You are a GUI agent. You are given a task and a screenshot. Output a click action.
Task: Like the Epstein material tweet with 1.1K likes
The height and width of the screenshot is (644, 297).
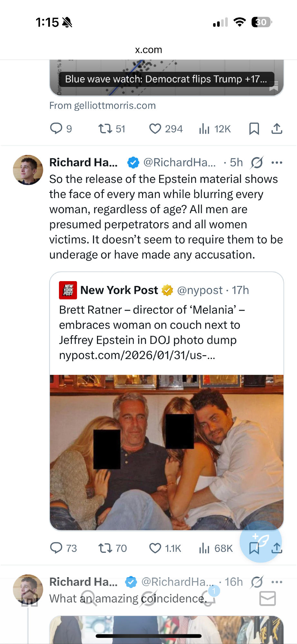pos(155,548)
